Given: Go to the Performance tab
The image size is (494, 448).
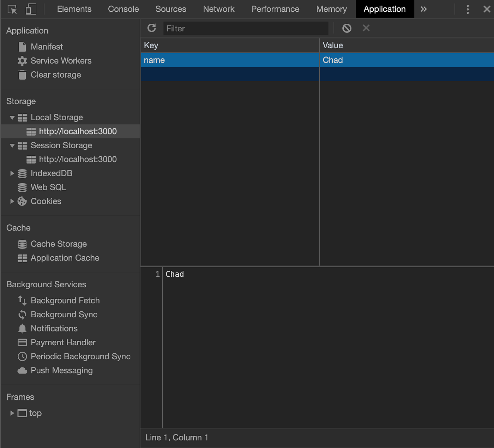Looking at the screenshot, I should click(x=275, y=9).
